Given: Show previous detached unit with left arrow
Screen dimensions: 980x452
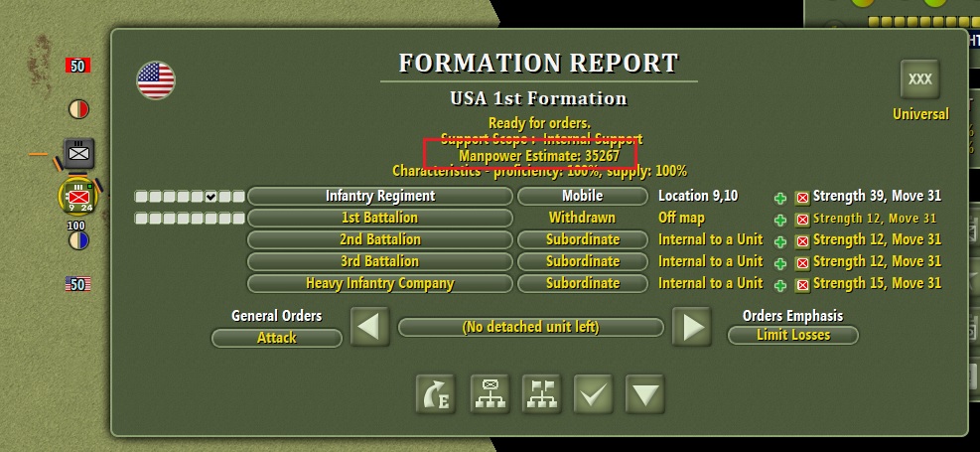Looking at the screenshot, I should pos(369,327).
